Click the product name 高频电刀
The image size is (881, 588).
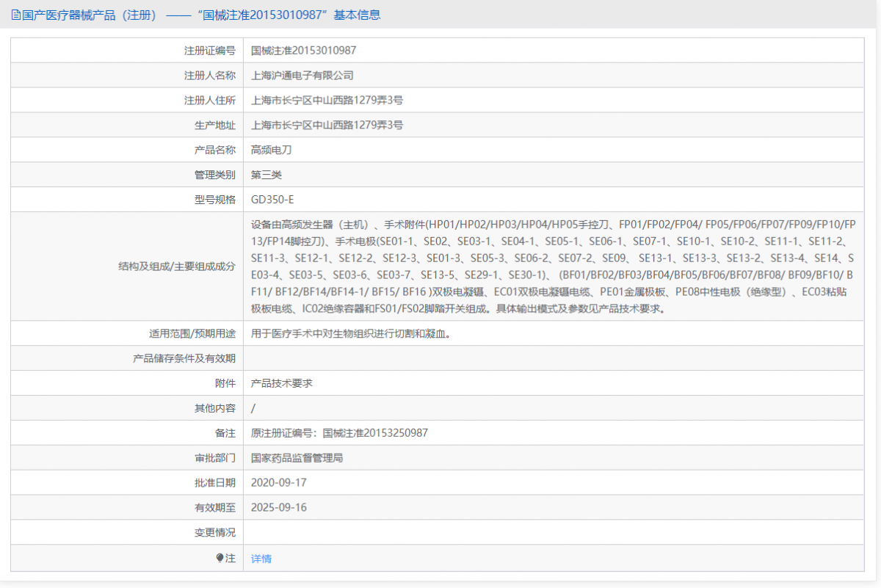(x=270, y=149)
